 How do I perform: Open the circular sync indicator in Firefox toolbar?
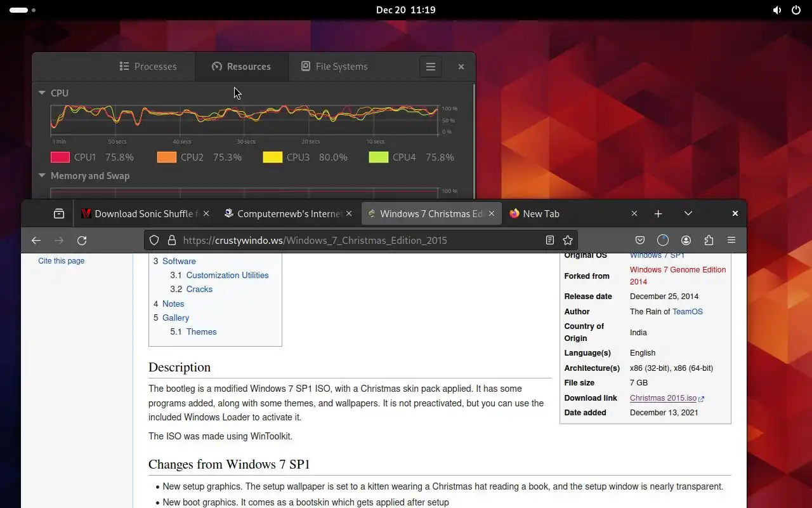[x=663, y=240]
